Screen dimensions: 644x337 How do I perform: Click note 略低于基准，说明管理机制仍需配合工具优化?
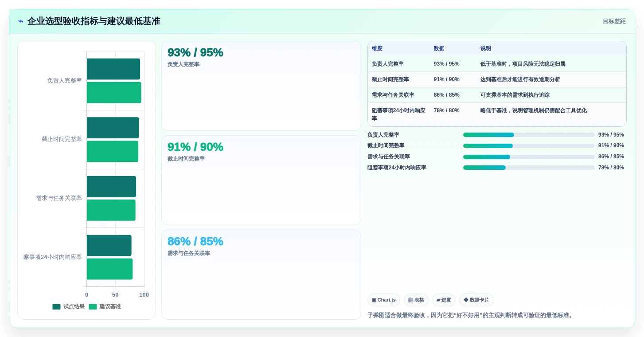click(x=534, y=110)
